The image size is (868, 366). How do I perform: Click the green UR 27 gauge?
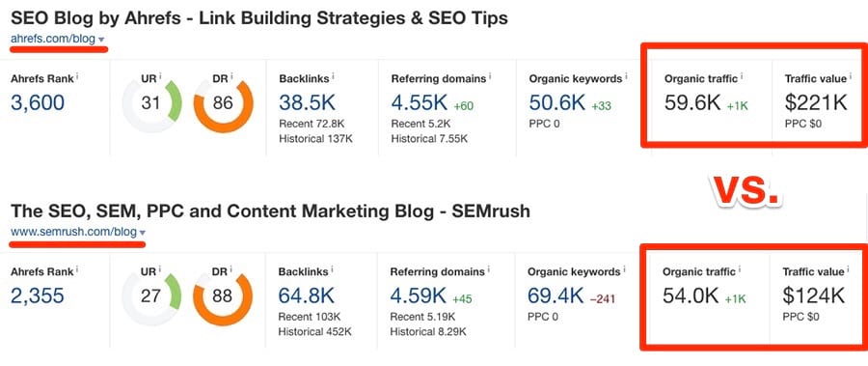(x=151, y=296)
